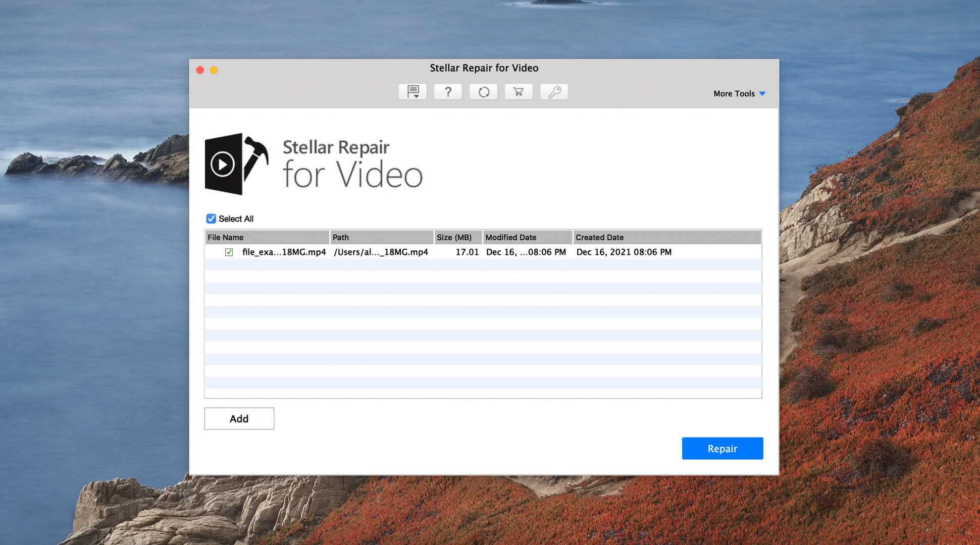Toggle the Select All checkbox

click(x=211, y=219)
